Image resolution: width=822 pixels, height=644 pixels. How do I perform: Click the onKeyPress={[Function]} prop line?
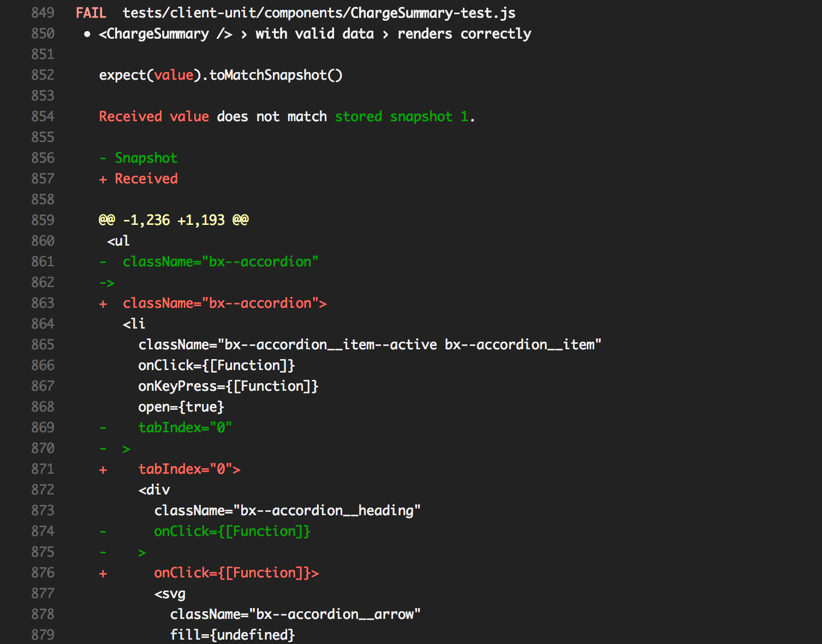tap(228, 386)
